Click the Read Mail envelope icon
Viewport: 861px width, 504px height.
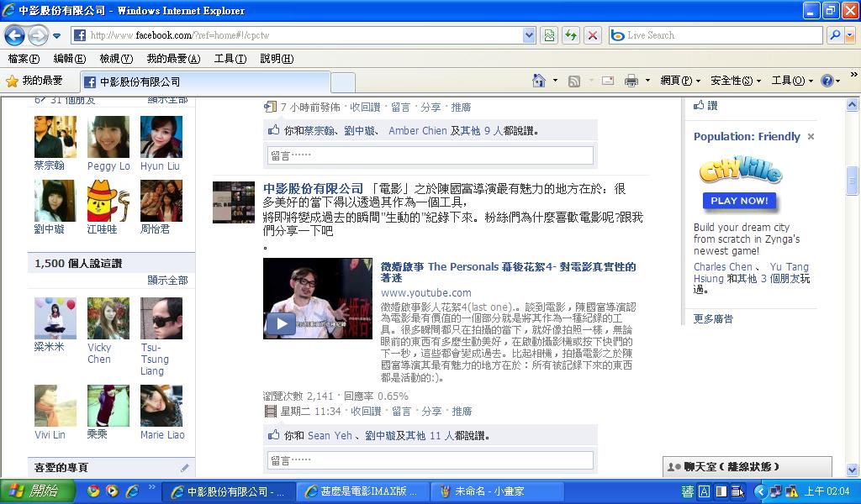(607, 81)
